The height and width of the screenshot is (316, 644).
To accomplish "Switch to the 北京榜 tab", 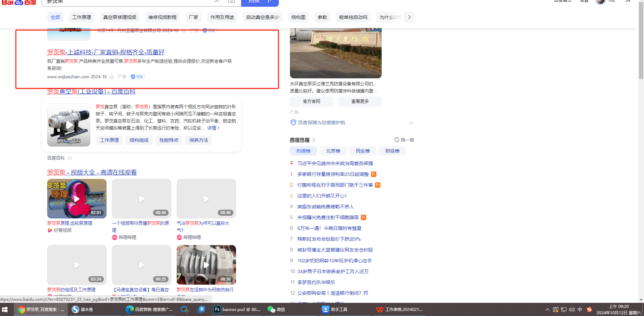I will pyautogui.click(x=333, y=151).
